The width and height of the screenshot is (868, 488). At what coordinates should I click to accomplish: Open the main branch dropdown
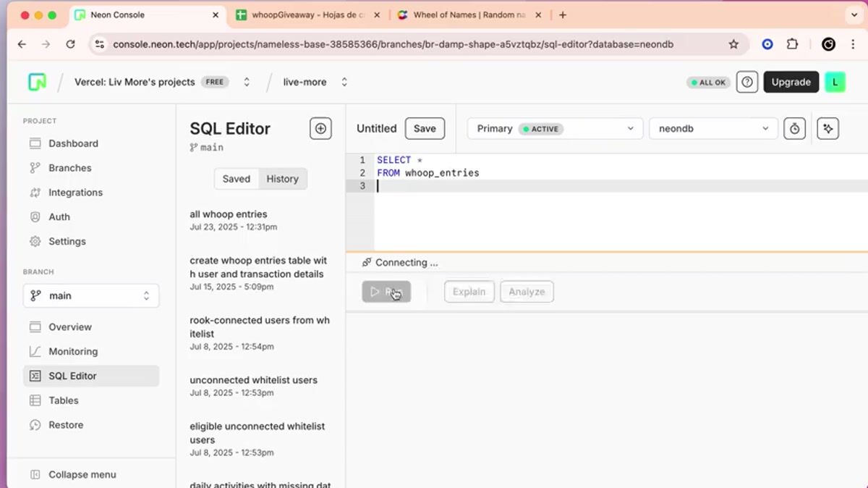point(91,295)
